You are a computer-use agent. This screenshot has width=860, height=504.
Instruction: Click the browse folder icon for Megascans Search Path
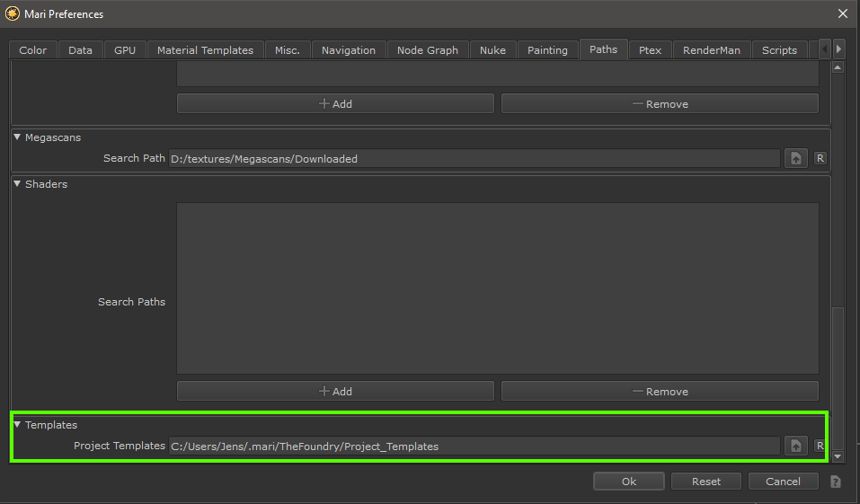[795, 159]
